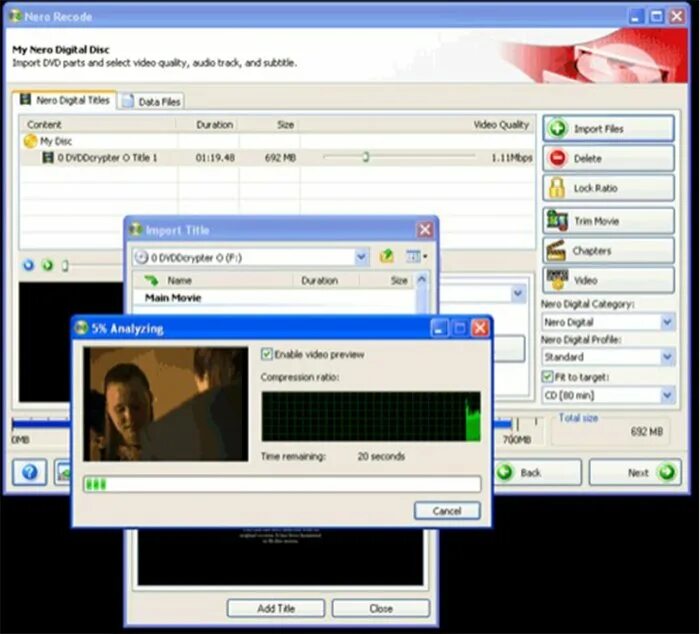This screenshot has height=634, width=700.
Task: Click the 692 MB size cell of Title 1
Action: tap(280, 158)
